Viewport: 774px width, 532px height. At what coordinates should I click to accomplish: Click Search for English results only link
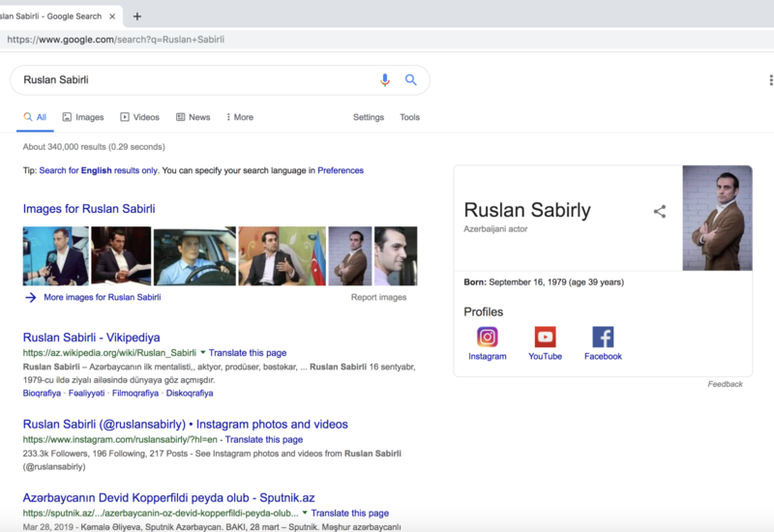point(99,170)
